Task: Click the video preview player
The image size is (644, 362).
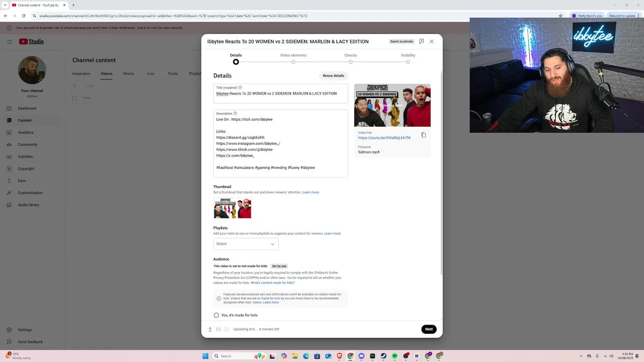Action: pyautogui.click(x=392, y=105)
